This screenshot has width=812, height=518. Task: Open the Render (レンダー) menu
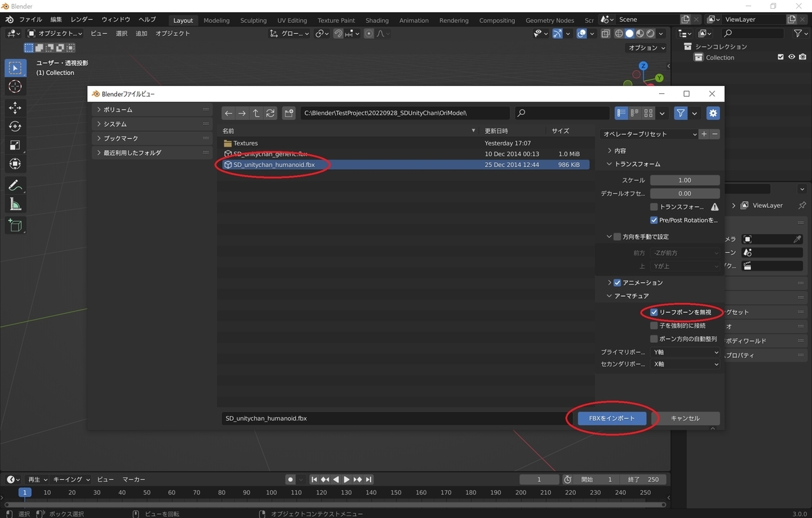[83, 20]
